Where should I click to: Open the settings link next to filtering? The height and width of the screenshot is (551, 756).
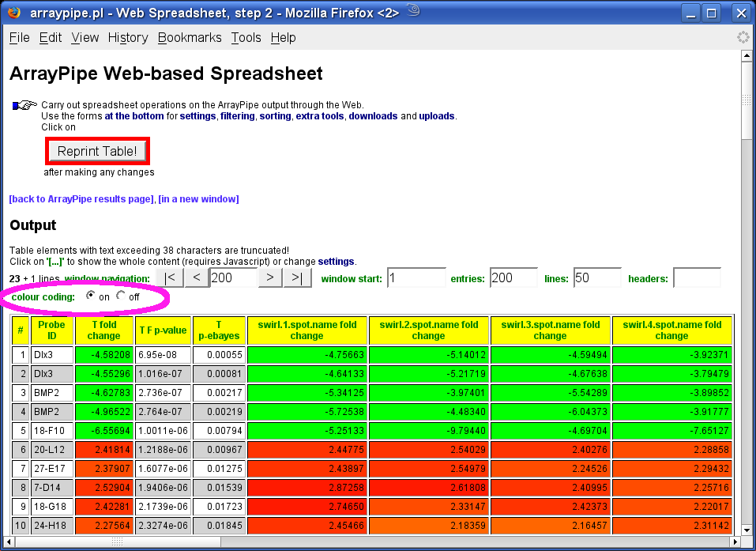point(197,116)
